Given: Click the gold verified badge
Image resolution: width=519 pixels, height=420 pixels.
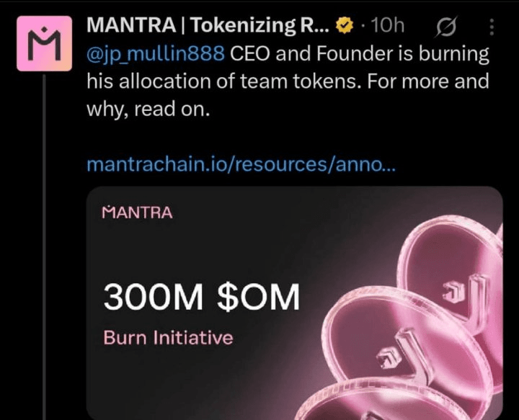Looking at the screenshot, I should tap(345, 26).
